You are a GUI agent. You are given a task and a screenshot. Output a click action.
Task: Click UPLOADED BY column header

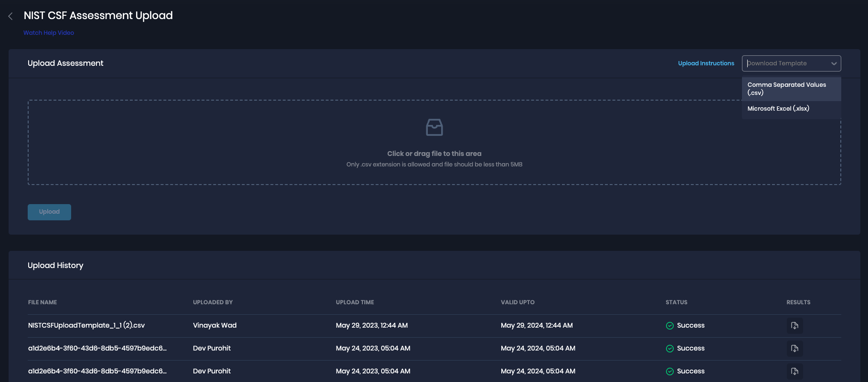[x=213, y=302]
